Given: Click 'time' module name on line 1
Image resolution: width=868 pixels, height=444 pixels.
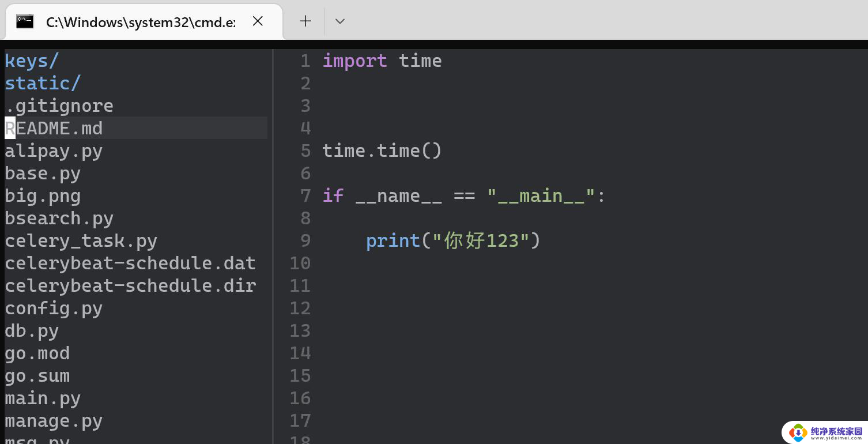Looking at the screenshot, I should click(420, 61).
